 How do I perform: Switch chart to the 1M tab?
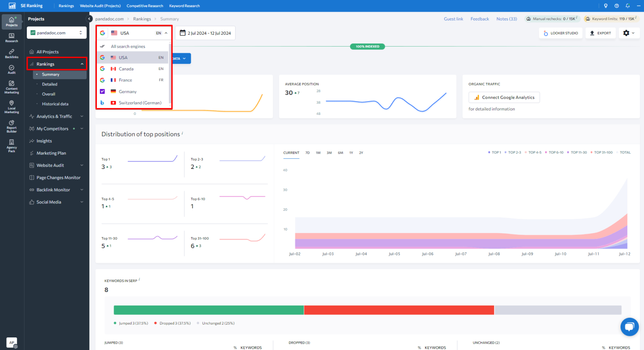(x=318, y=153)
